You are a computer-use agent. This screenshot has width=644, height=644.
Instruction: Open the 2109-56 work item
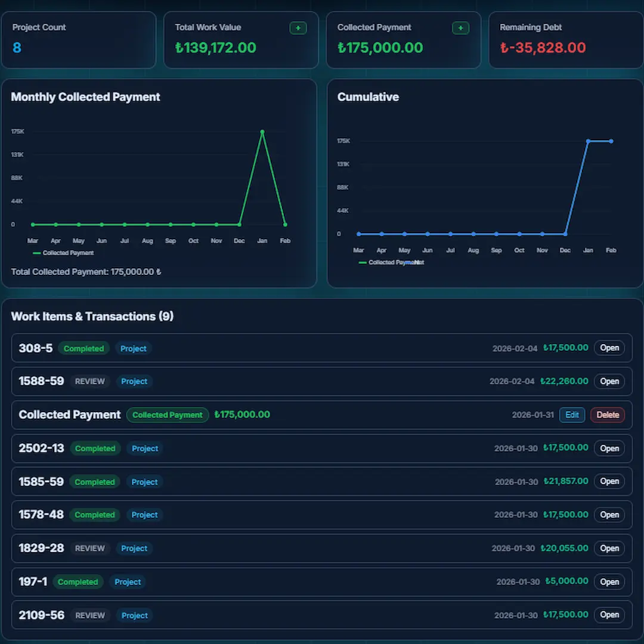[x=609, y=615]
